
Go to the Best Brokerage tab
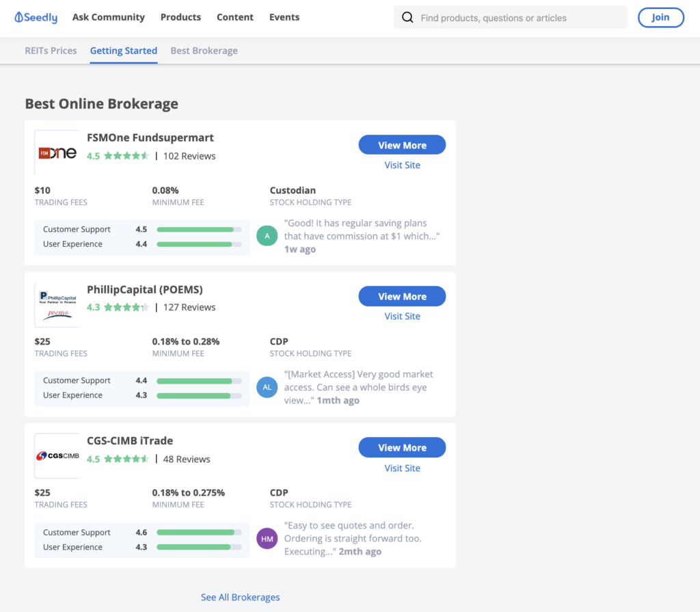[204, 51]
